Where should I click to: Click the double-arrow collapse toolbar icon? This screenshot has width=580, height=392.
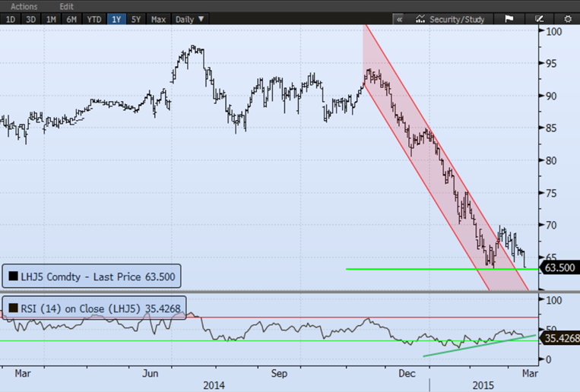click(x=399, y=18)
